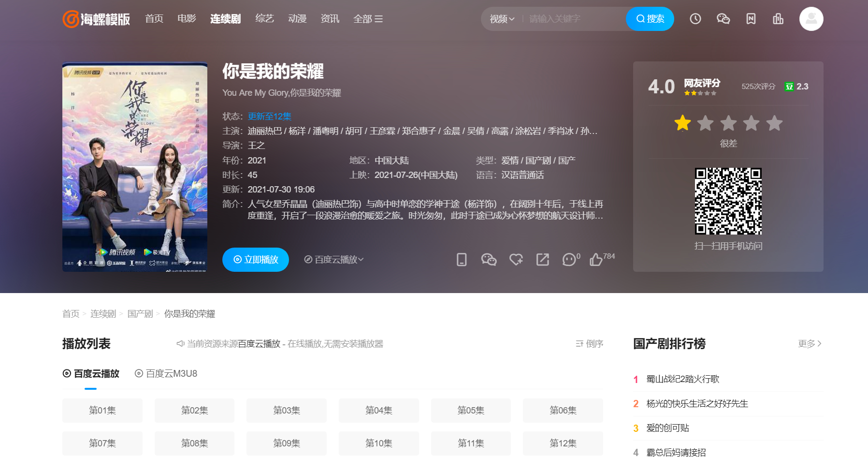Viewport: 868px width, 457px height.
Task: Open 电影 in navigation bar
Action: (x=187, y=19)
